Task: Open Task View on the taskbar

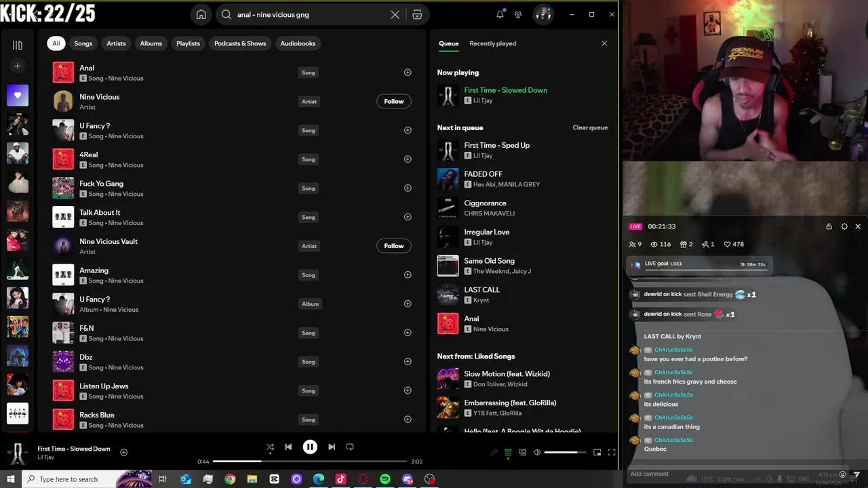Action: [x=163, y=479]
